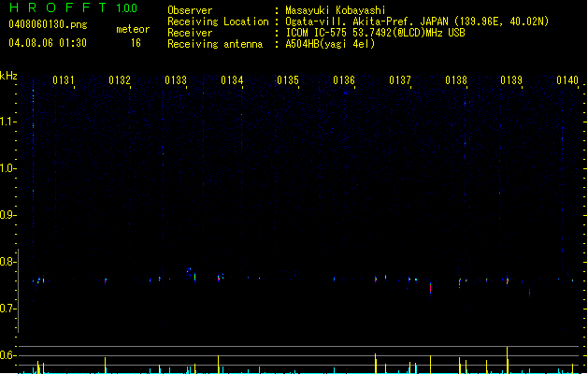Click the date stamp 04.08.06 01:30
588x374 pixels.
pos(48,43)
